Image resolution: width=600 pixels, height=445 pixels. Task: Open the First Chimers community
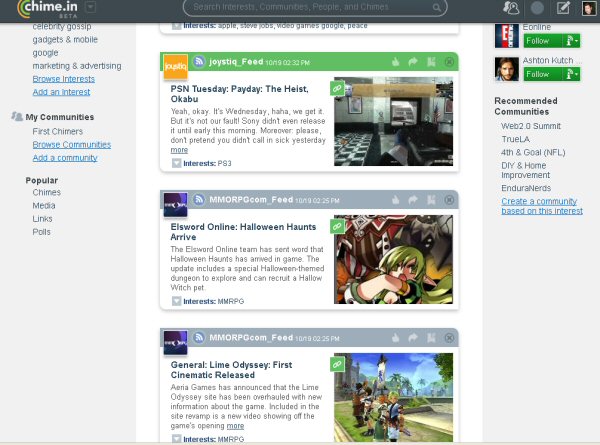pos(57,131)
